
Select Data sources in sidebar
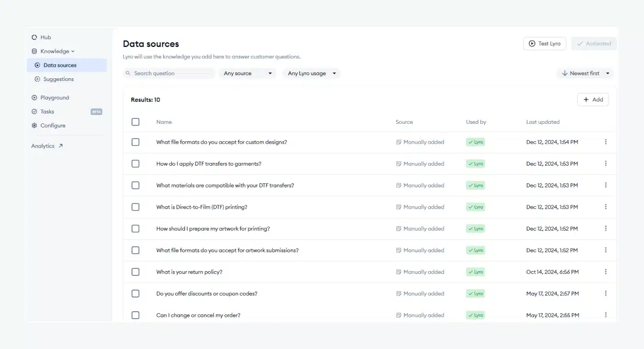pos(67,65)
